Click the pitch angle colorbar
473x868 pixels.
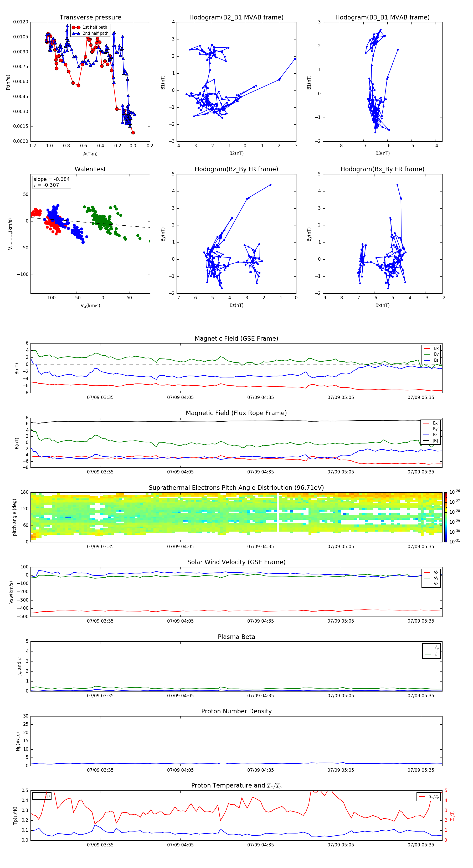click(446, 517)
